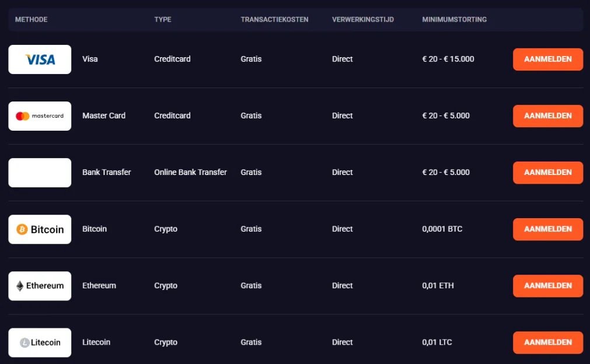Click Gratis in the Master Card row

click(251, 116)
